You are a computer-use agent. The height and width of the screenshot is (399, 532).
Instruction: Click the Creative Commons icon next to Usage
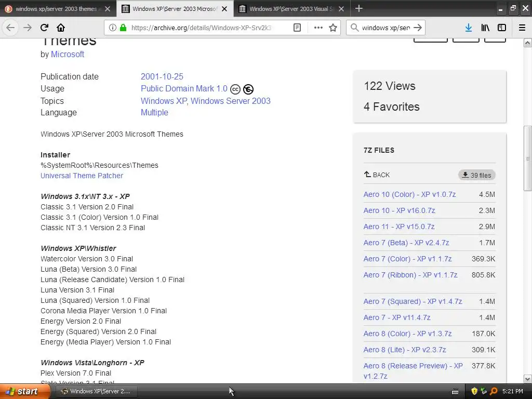coord(235,89)
